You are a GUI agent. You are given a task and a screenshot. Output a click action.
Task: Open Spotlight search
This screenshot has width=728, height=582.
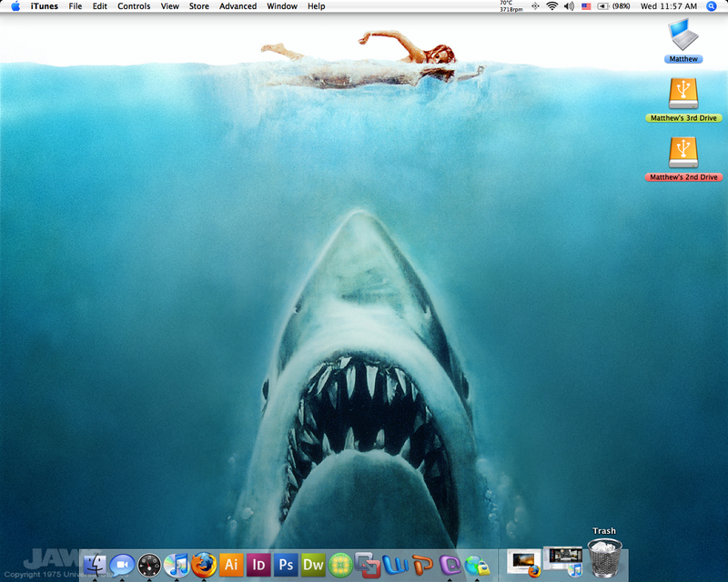coord(712,6)
